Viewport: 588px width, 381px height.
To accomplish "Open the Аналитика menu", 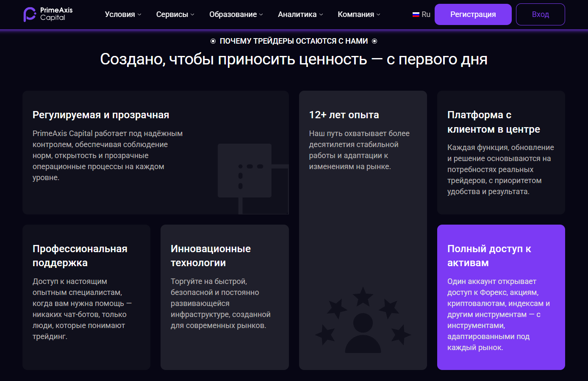I will click(x=300, y=14).
